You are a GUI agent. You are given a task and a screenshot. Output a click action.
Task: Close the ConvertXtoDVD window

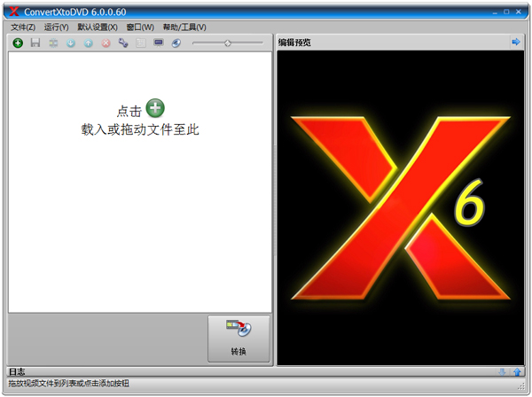point(519,12)
